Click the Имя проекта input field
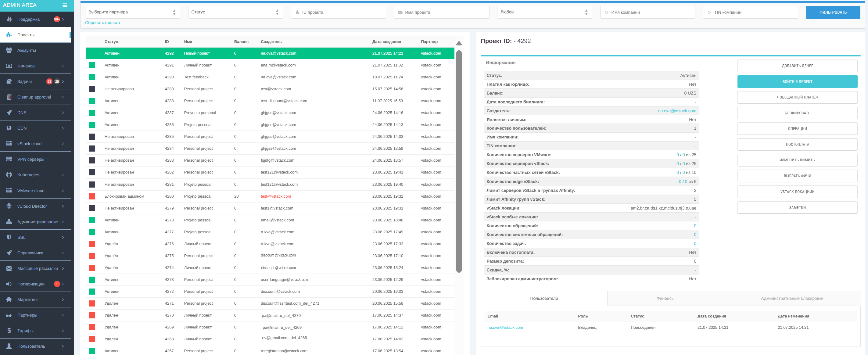Screen dimensions: 868x355 click(x=441, y=12)
